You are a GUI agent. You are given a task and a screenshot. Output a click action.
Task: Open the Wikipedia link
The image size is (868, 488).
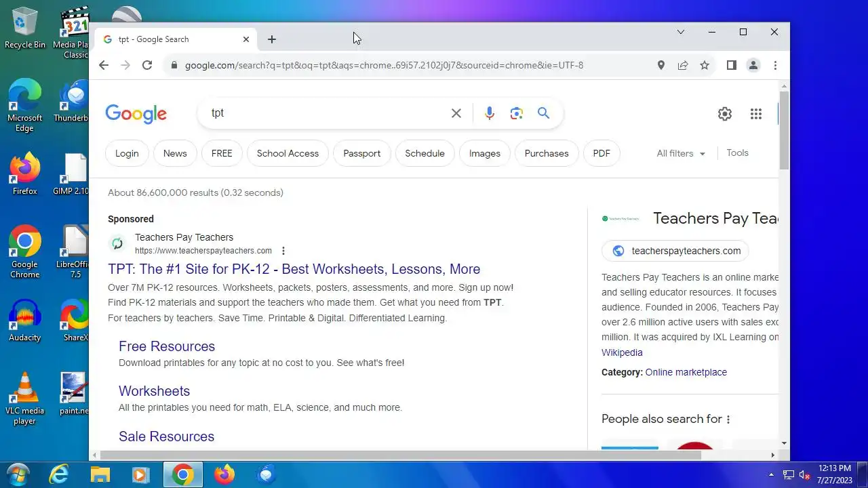click(622, 352)
